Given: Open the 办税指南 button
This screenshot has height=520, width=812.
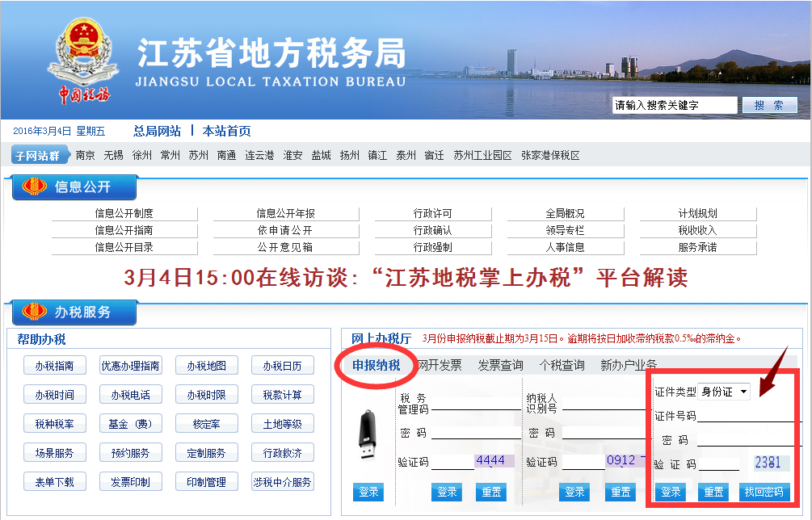Looking at the screenshot, I should pyautogui.click(x=54, y=366).
